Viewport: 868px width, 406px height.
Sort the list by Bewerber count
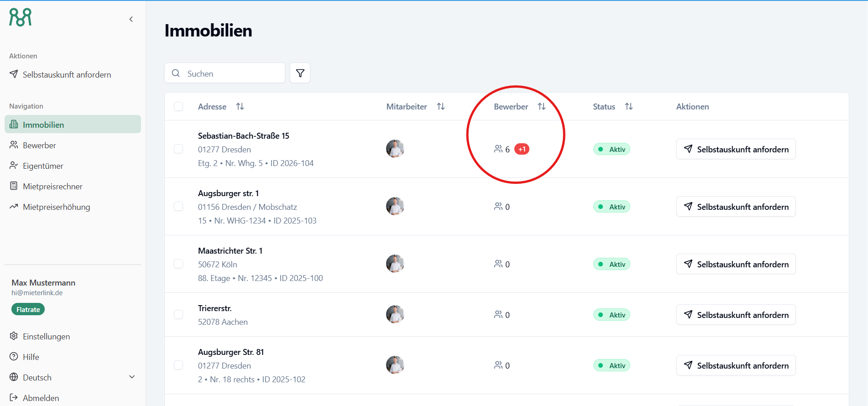pos(542,106)
